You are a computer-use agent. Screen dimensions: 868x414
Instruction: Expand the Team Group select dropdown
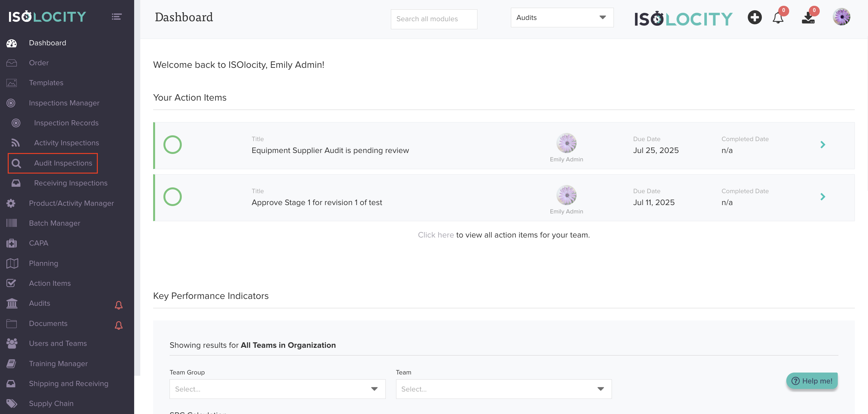[277, 389]
